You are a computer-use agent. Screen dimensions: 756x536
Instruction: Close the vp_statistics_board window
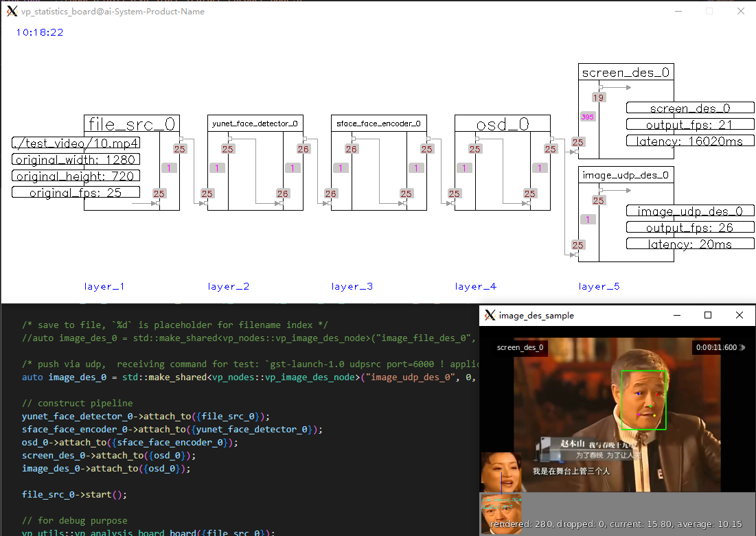click(x=741, y=11)
